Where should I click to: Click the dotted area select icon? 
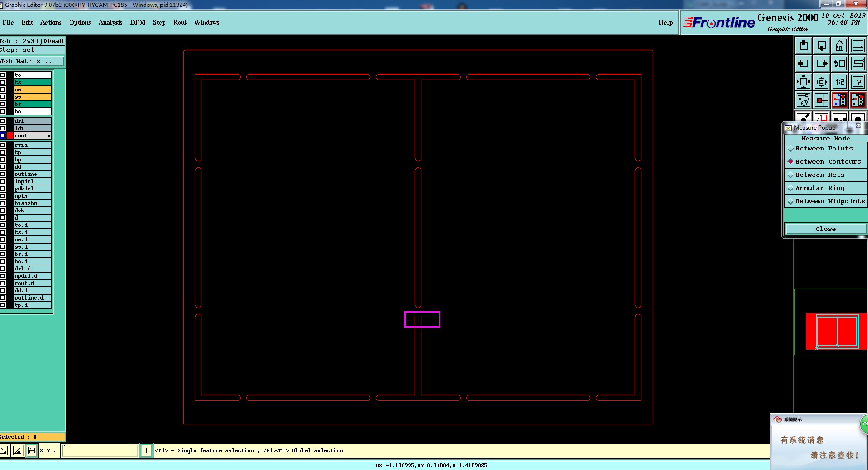coord(858,117)
